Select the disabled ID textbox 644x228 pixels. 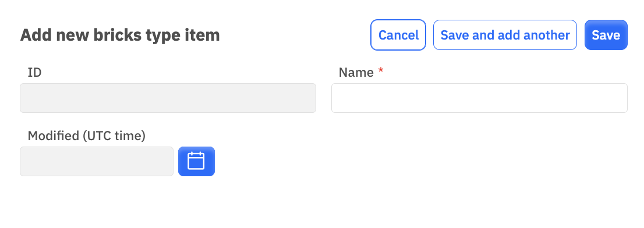click(168, 98)
